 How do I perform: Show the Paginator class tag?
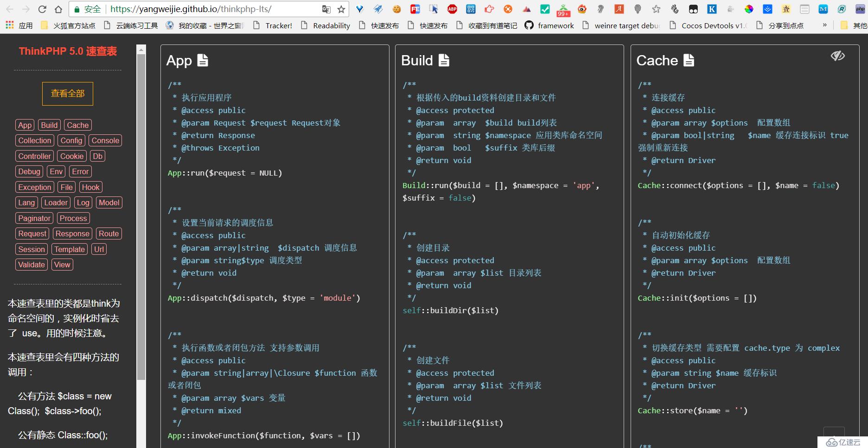coord(34,218)
